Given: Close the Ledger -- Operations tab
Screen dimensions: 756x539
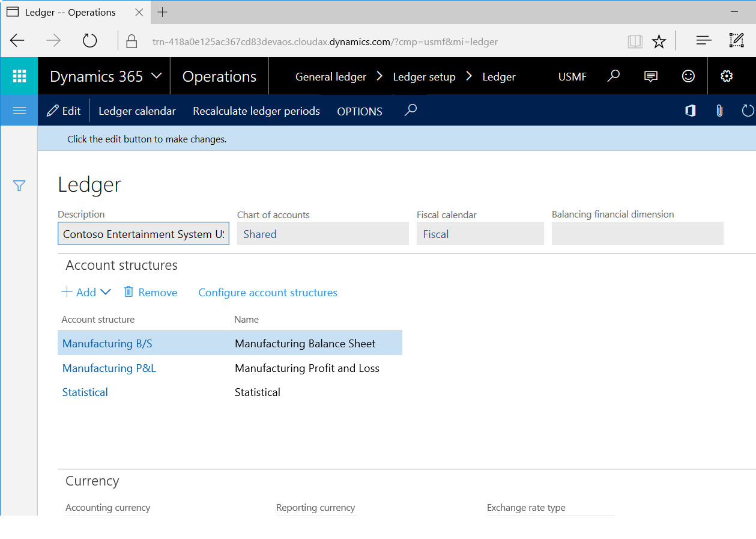Looking at the screenshot, I should (x=139, y=12).
